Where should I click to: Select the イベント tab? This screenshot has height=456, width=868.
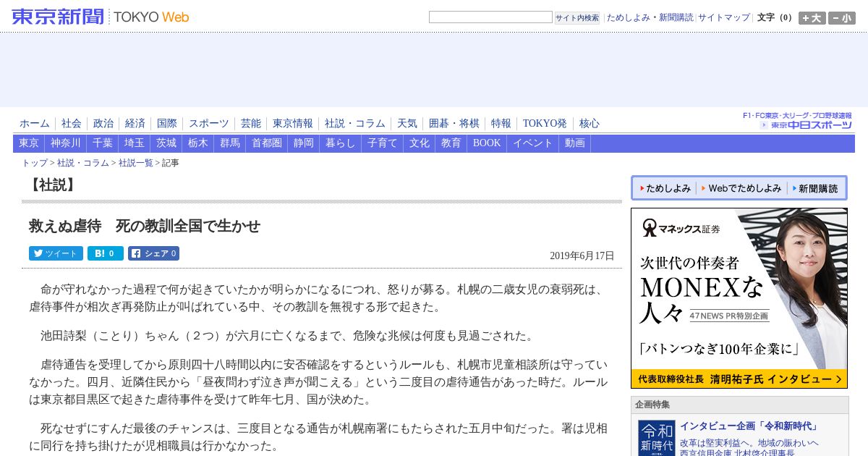pyautogui.click(x=533, y=143)
